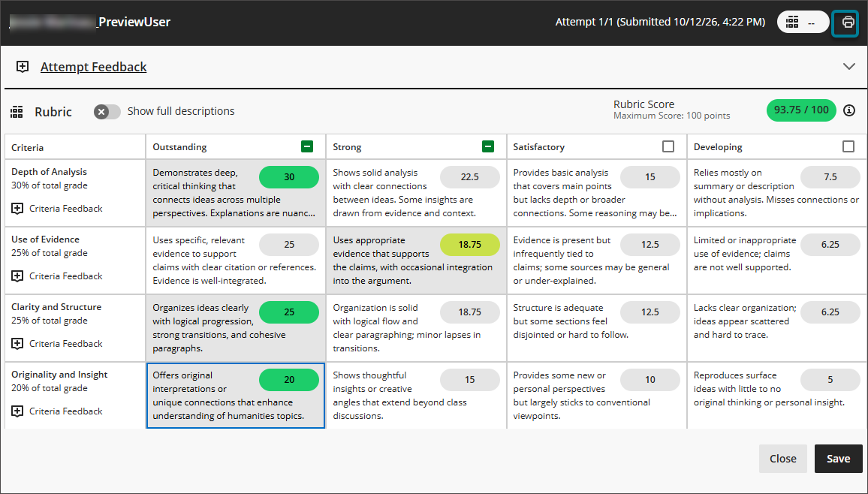Viewport: 868px width, 494px height.
Task: Select 15 points for Originality and Insight
Action: (469, 379)
